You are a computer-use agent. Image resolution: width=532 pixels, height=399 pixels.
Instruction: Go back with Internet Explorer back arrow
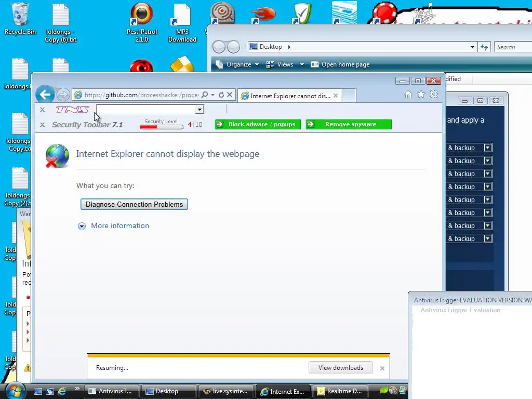click(45, 95)
